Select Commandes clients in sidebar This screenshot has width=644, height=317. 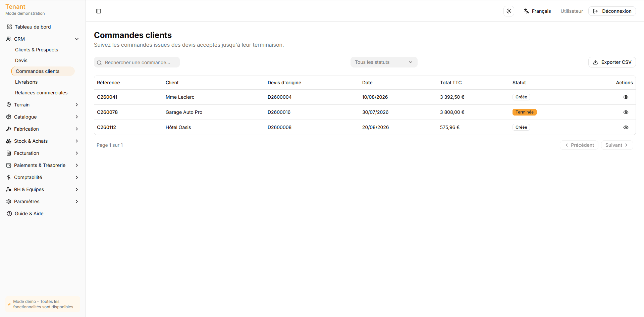[x=43, y=71]
